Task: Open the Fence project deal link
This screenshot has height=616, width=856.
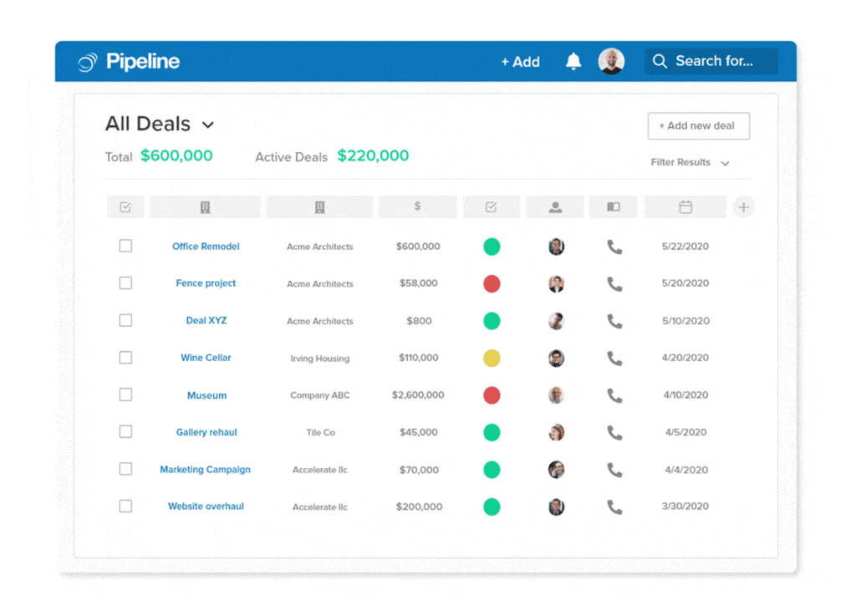Action: click(x=206, y=283)
